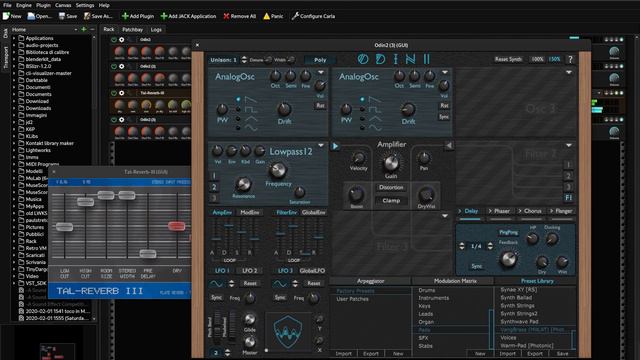This screenshot has width=640, height=360.
Task: Toggle Sync button in Delay section
Action: 477,266
